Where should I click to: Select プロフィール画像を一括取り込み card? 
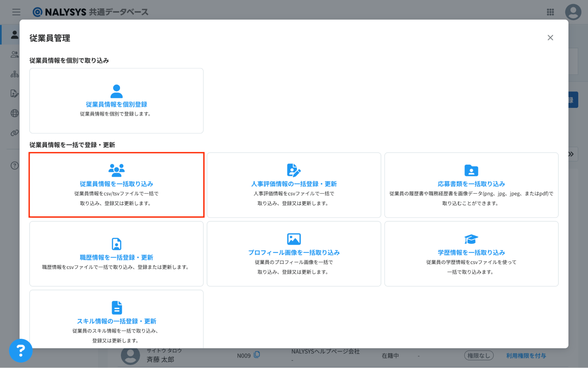pos(294,253)
